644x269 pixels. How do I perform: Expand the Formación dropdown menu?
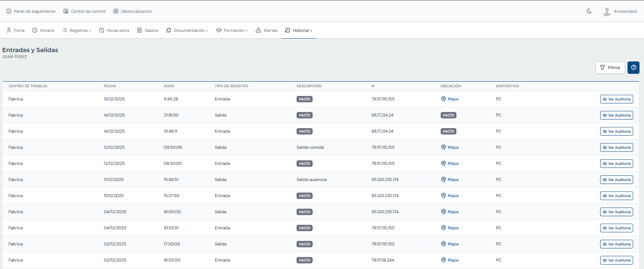tap(232, 30)
